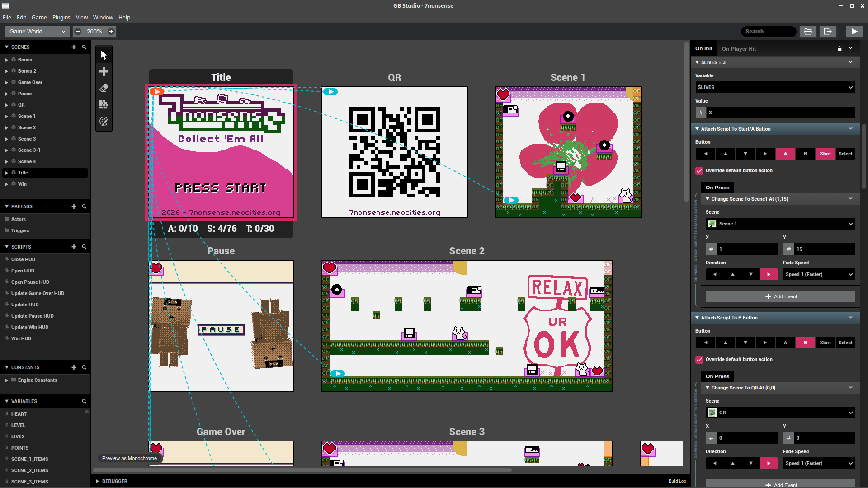The width and height of the screenshot is (868, 488).
Task: Add a new scene with the SCENES plus icon
Action: coord(74,47)
